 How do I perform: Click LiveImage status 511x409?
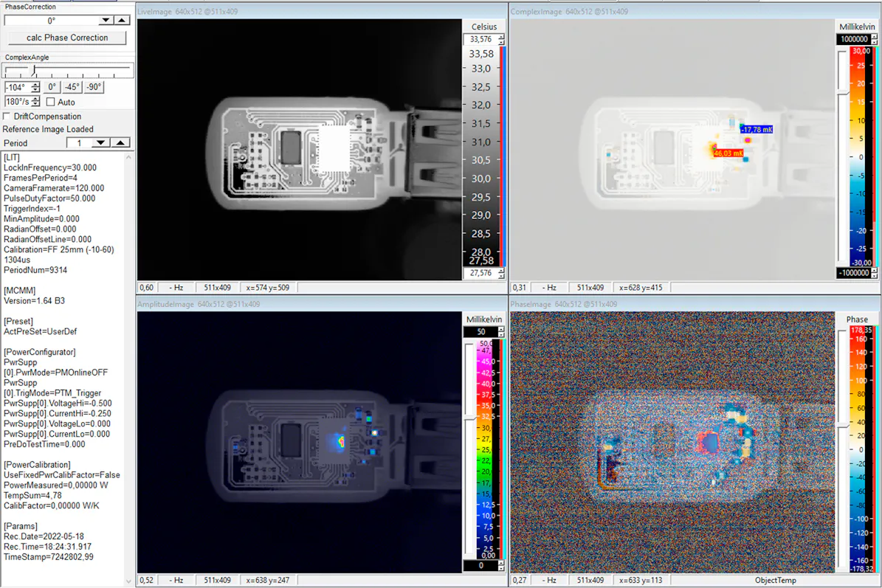[x=217, y=288]
